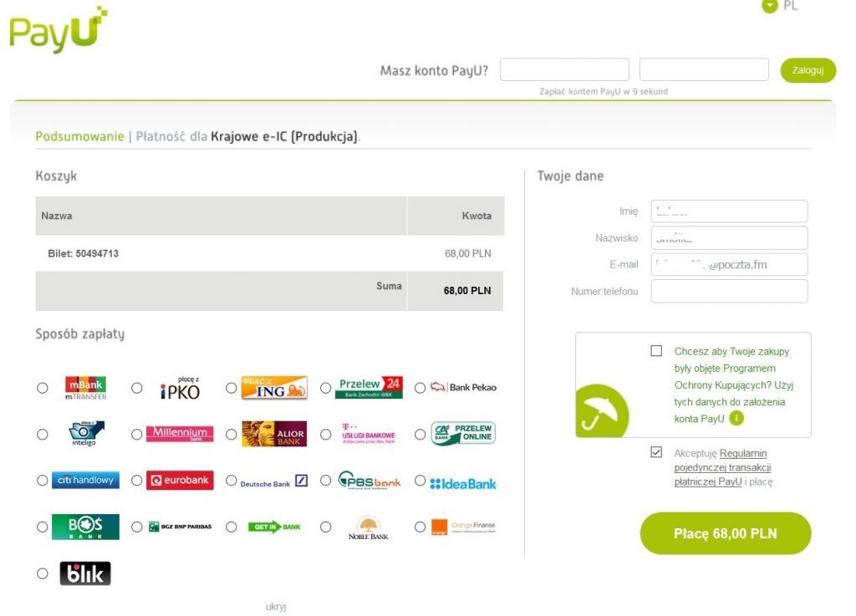
Task: Click the Suma amount '68,00 PLN'
Action: (x=467, y=291)
